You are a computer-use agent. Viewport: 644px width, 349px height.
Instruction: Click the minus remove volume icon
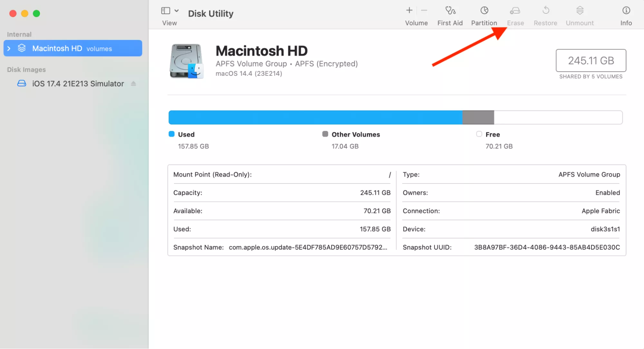(x=424, y=11)
